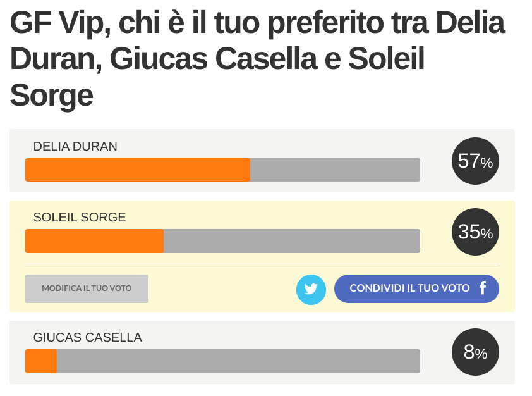Click the Twitter bird share icon
Viewport: 532px width, 396px height.
pos(311,289)
